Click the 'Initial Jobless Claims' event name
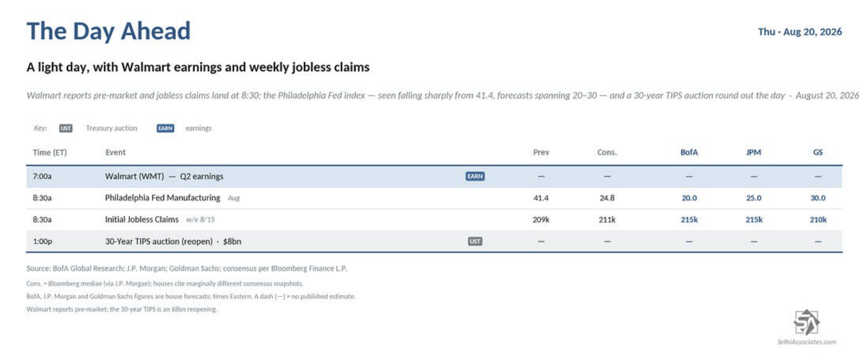Image resolution: width=868 pixels, height=358 pixels. click(142, 220)
